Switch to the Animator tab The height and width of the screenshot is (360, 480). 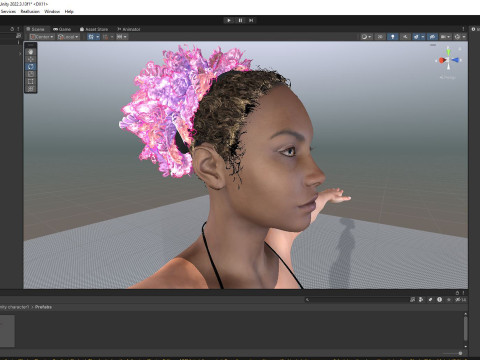[129, 29]
